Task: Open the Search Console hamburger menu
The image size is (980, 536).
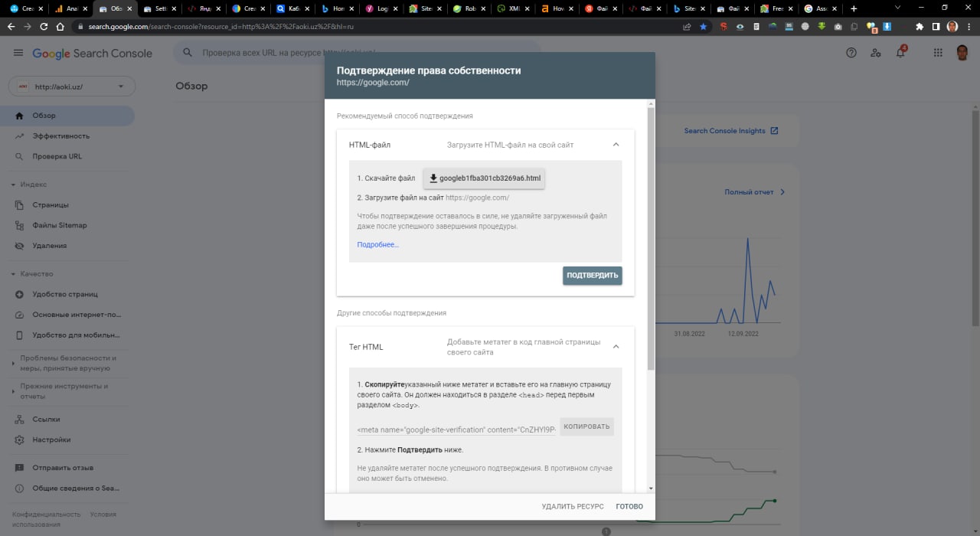Action: coord(18,53)
